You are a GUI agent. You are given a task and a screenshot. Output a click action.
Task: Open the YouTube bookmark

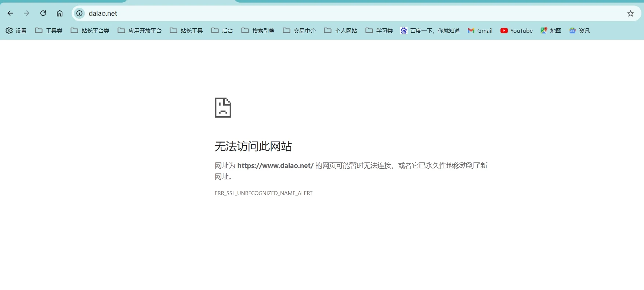coord(516,31)
